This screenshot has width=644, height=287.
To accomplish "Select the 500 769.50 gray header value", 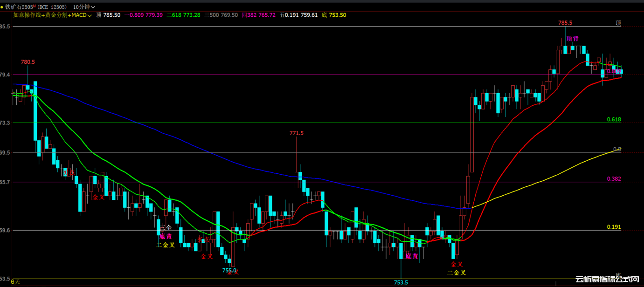I will [x=221, y=15].
